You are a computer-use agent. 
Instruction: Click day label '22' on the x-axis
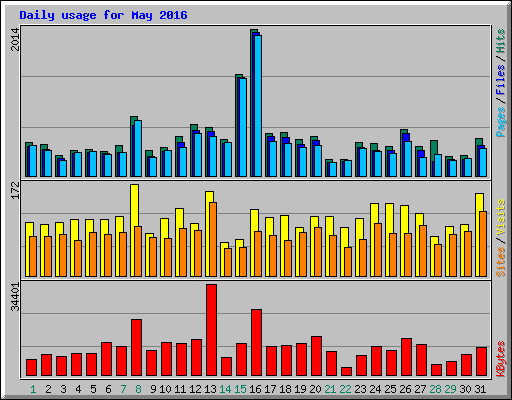pos(345,389)
